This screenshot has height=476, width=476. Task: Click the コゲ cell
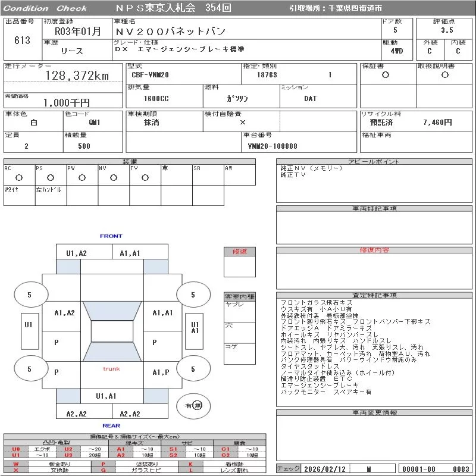(x=240, y=353)
